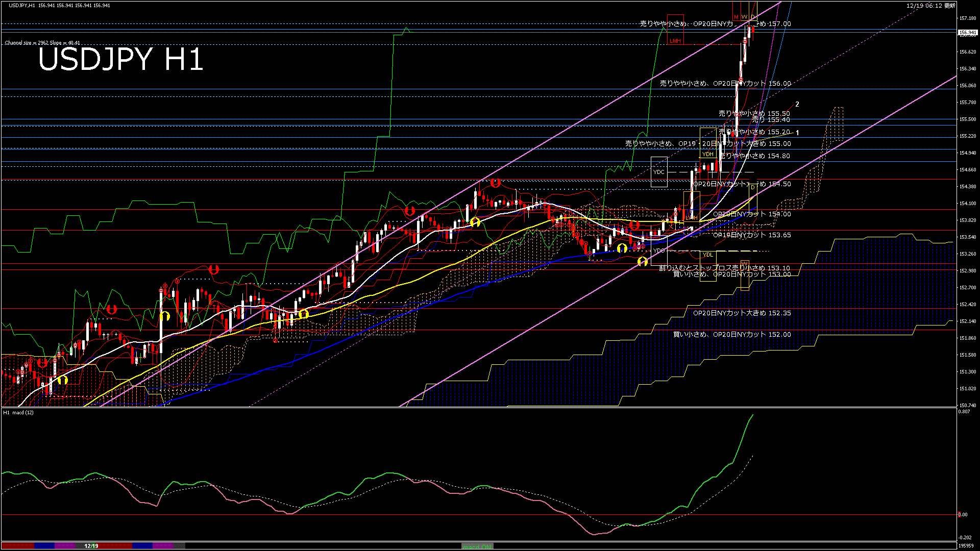Toggle the 'macd ON' button
This screenshot has height=551, width=980.
click(478, 546)
